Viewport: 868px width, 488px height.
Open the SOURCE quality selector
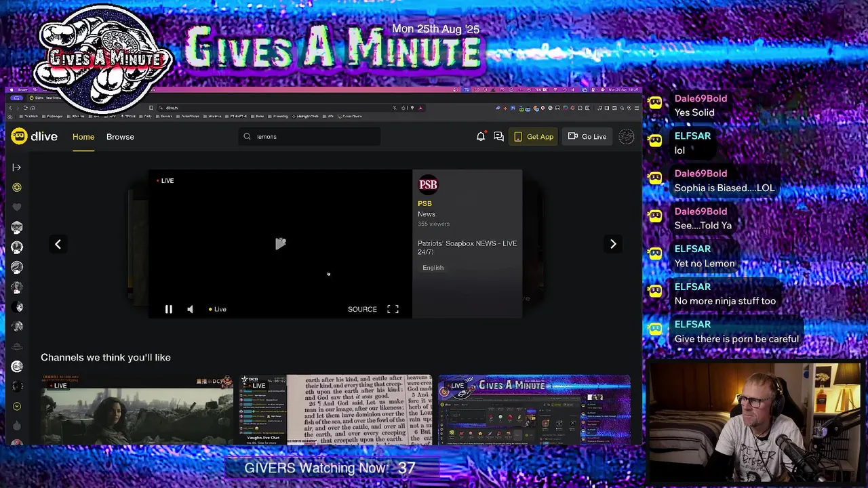pos(362,309)
